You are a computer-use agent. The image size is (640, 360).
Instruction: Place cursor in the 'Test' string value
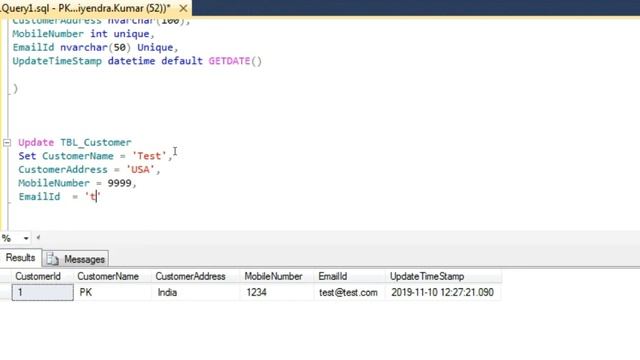point(149,156)
